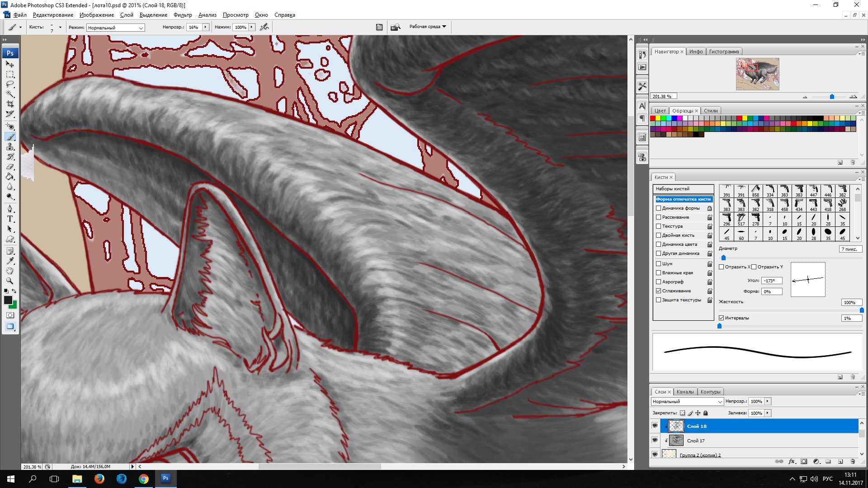Uncheck Сглаживание option

(658, 291)
